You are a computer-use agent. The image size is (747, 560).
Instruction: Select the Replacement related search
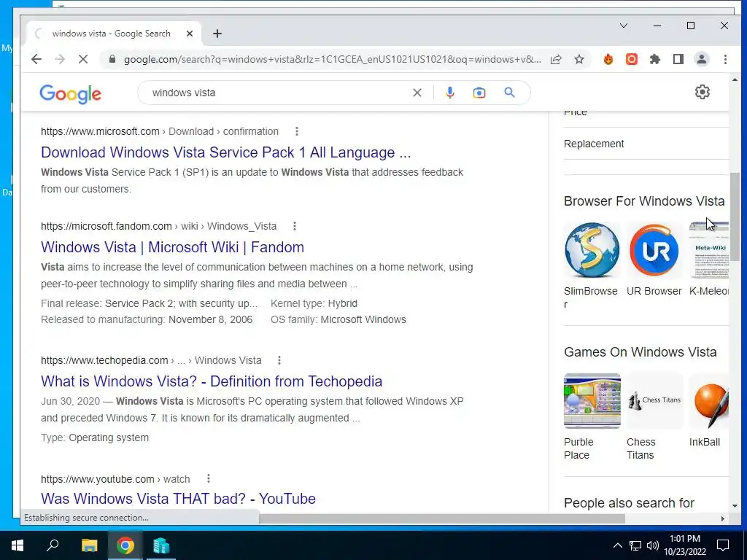tap(594, 144)
